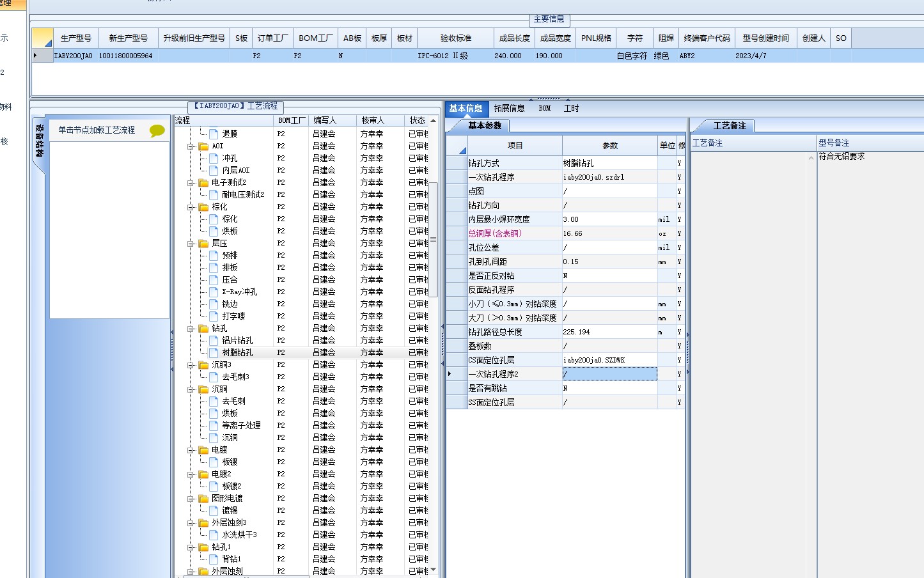Collapse the 棕化 folder tree node

(x=190, y=207)
